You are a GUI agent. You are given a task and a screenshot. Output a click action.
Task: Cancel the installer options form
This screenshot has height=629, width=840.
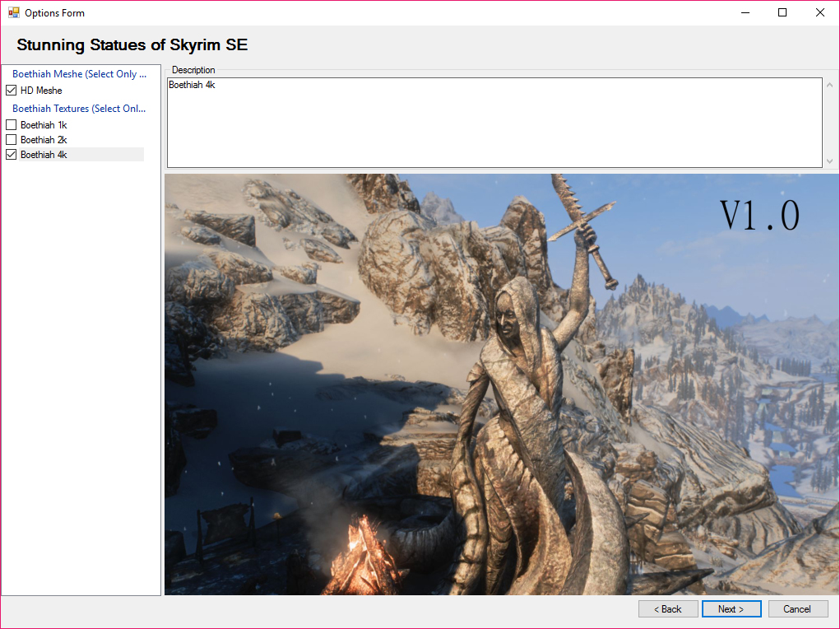tap(798, 609)
